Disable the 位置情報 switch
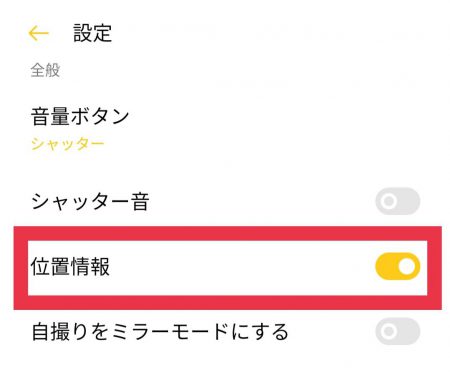This screenshot has width=450, height=375. [398, 266]
